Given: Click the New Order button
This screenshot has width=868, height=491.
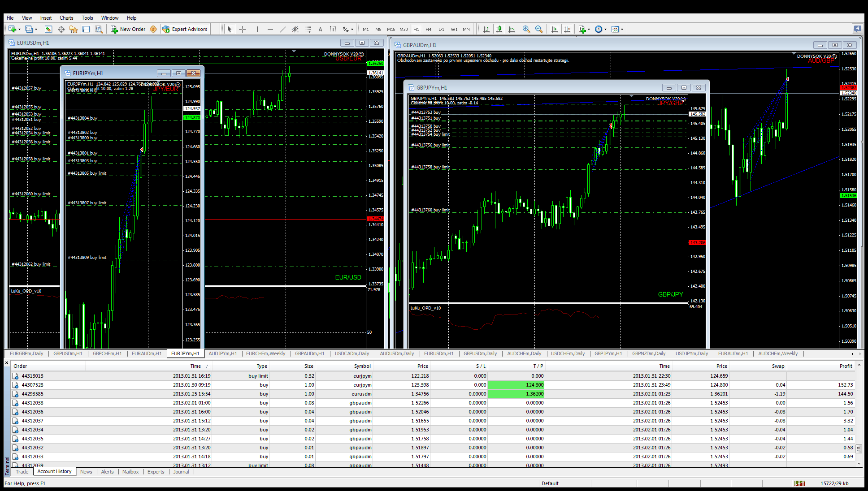Looking at the screenshot, I should coord(128,29).
